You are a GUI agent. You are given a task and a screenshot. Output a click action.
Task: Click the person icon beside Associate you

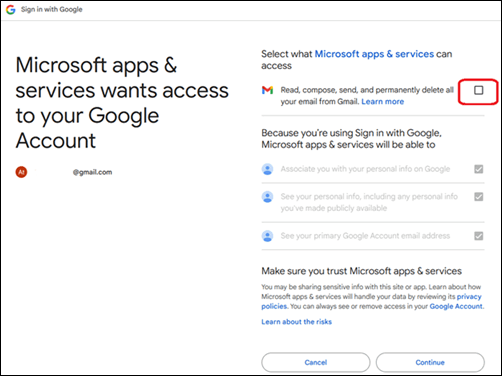[x=267, y=169]
